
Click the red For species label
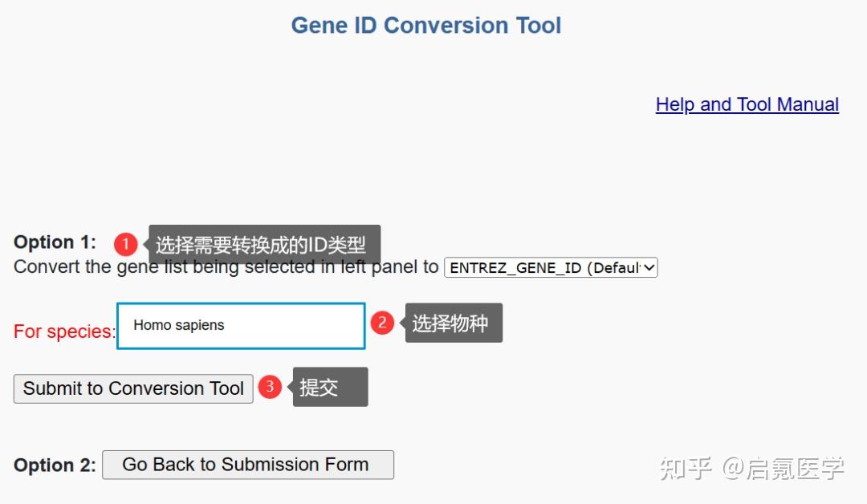click(x=64, y=331)
